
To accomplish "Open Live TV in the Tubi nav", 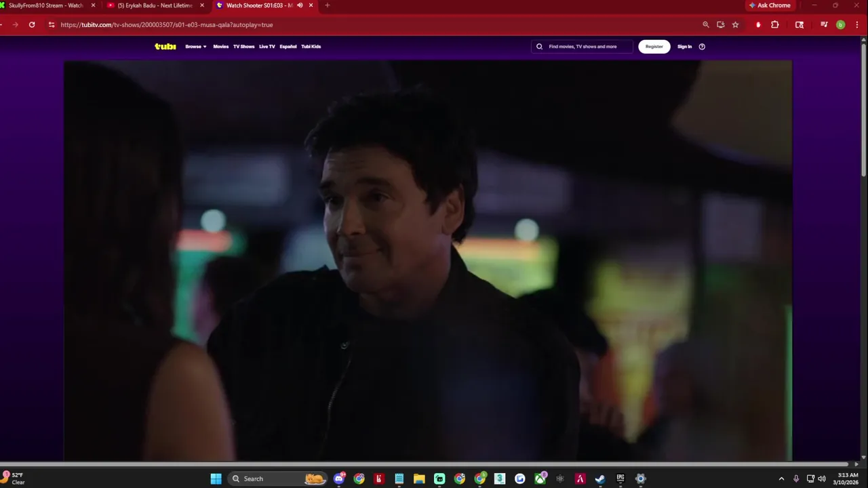I will click(x=267, y=47).
